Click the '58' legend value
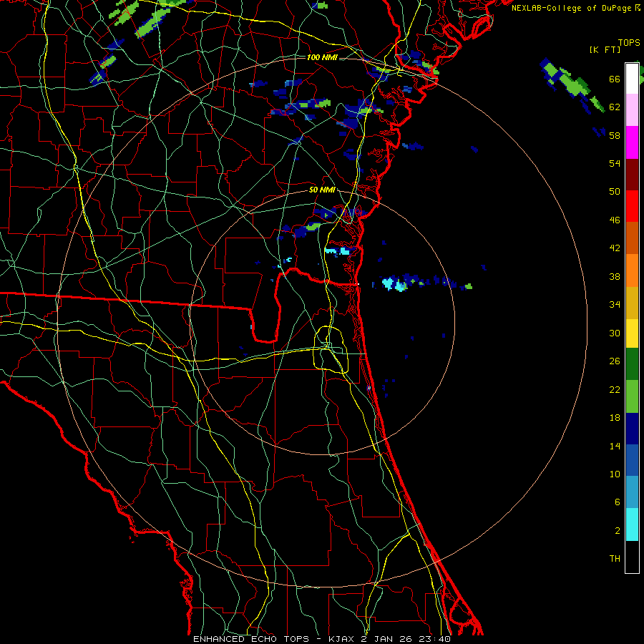The width and height of the screenshot is (644, 644). coord(615,135)
